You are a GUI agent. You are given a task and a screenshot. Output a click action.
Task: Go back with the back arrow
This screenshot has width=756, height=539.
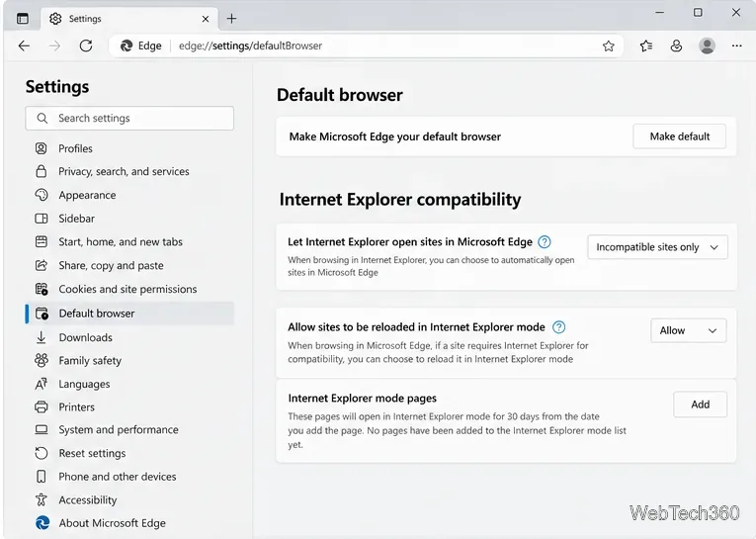(x=24, y=45)
